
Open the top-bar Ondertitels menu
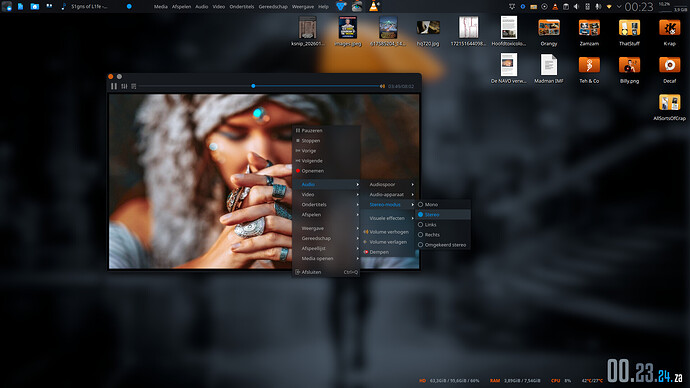click(242, 7)
